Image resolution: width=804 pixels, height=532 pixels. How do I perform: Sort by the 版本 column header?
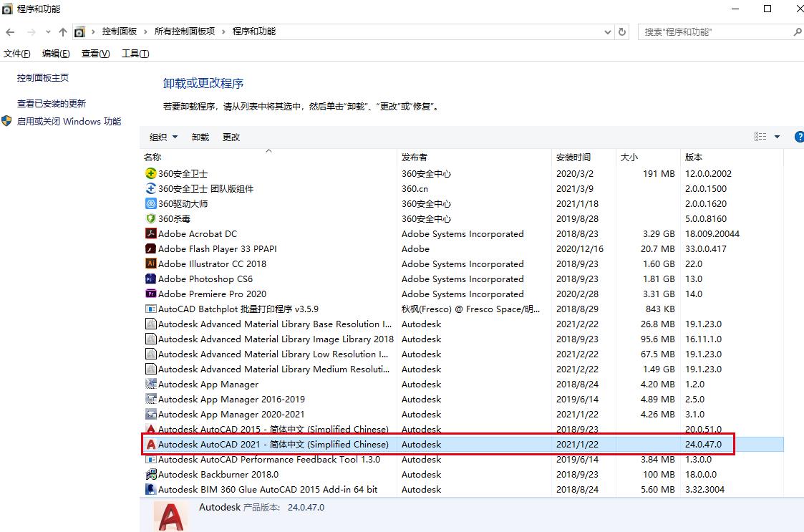tap(732, 157)
